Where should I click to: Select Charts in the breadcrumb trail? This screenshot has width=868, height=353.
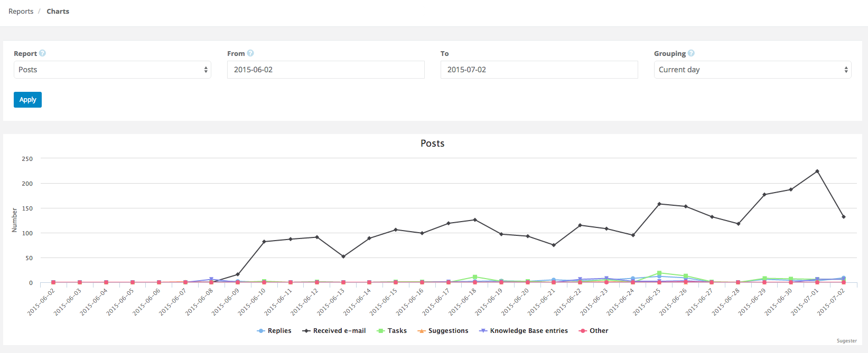pyautogui.click(x=58, y=11)
